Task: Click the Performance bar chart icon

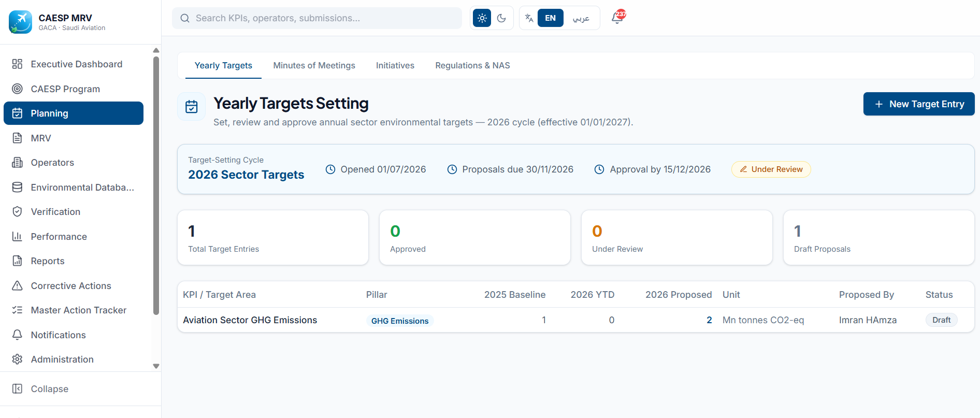Action: [17, 237]
